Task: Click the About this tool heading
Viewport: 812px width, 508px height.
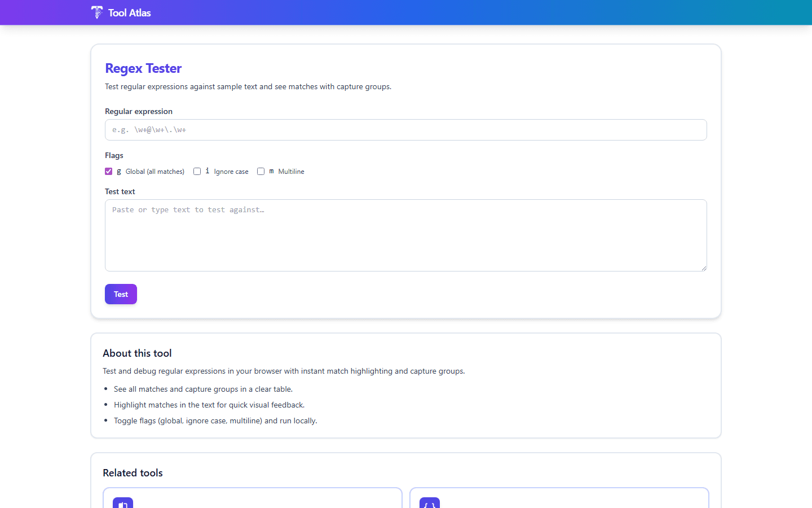Action: click(137, 353)
